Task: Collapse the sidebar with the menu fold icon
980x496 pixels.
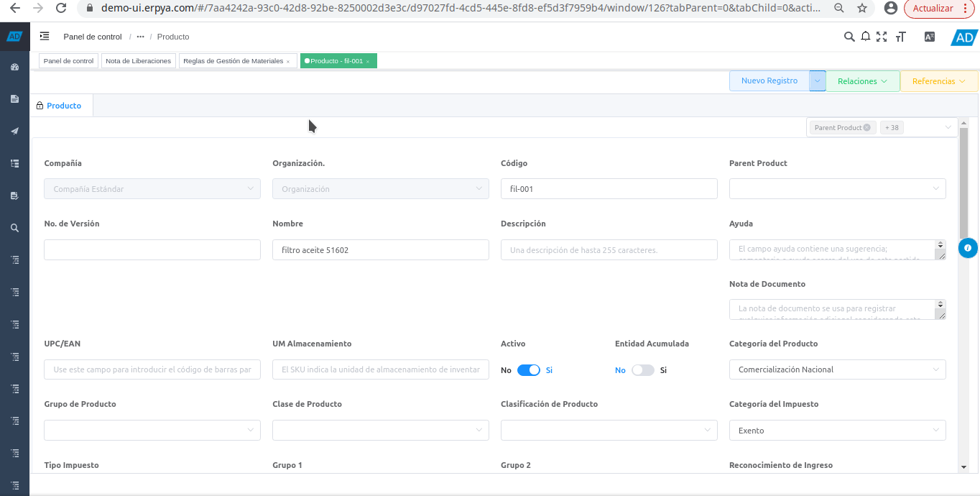Action: (x=45, y=36)
